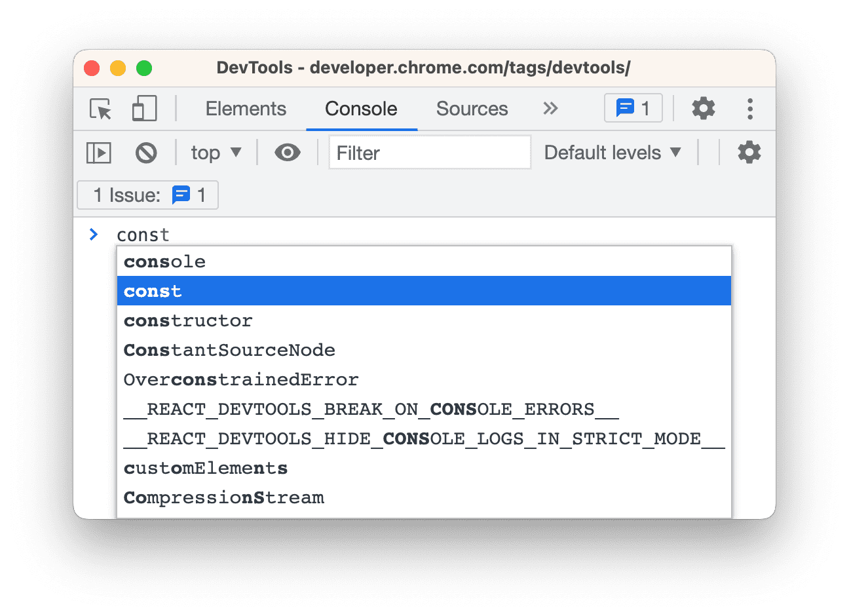Image resolution: width=849 pixels, height=616 pixels.
Task: Toggle the device toolbar
Action: click(143, 109)
